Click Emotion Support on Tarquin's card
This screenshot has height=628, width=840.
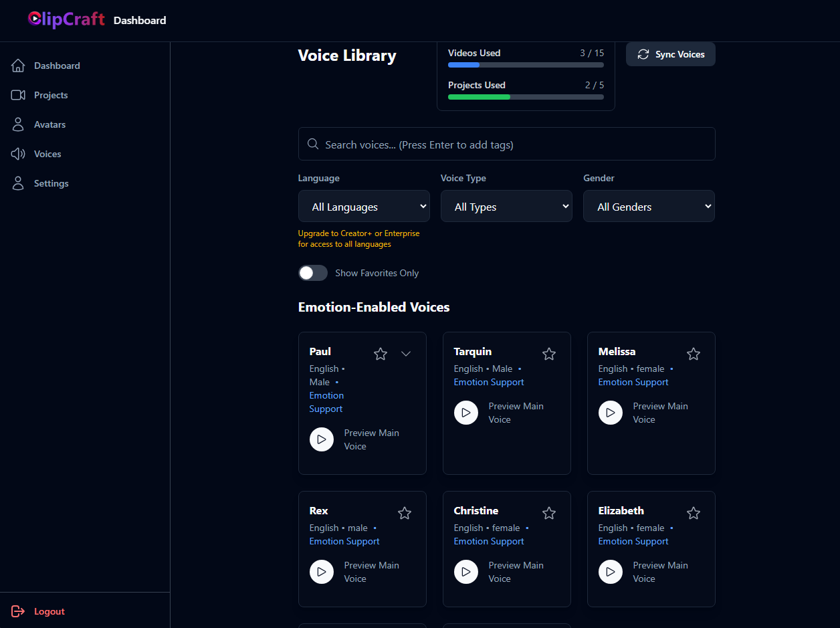pyautogui.click(x=489, y=382)
